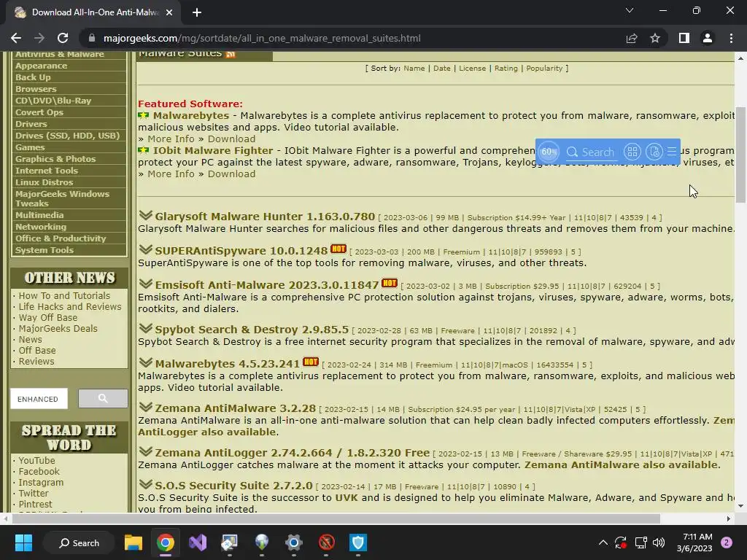Open the Chrome profile avatar icon
The image size is (747, 560).
point(708,38)
